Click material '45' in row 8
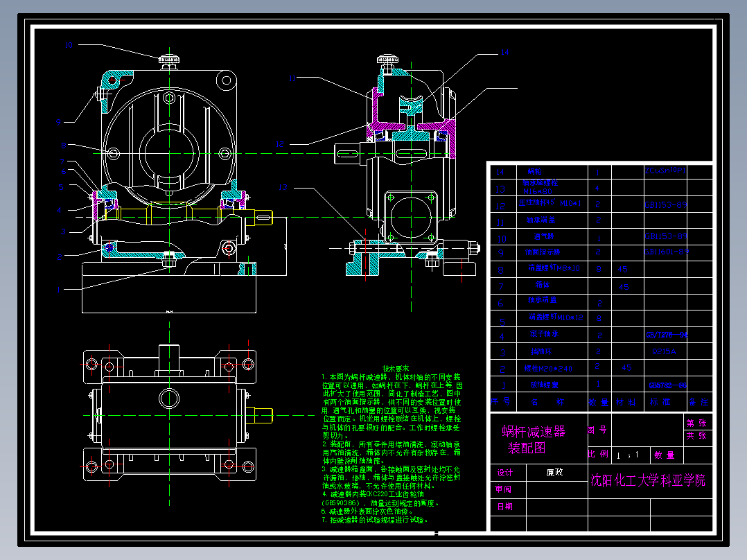This screenshot has height=560, width=747. pyautogui.click(x=622, y=270)
